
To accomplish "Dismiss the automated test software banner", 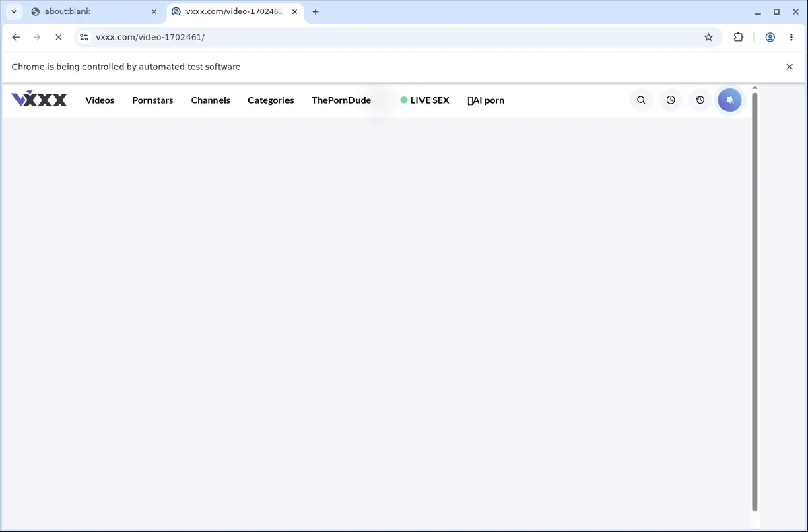I will coord(790,67).
